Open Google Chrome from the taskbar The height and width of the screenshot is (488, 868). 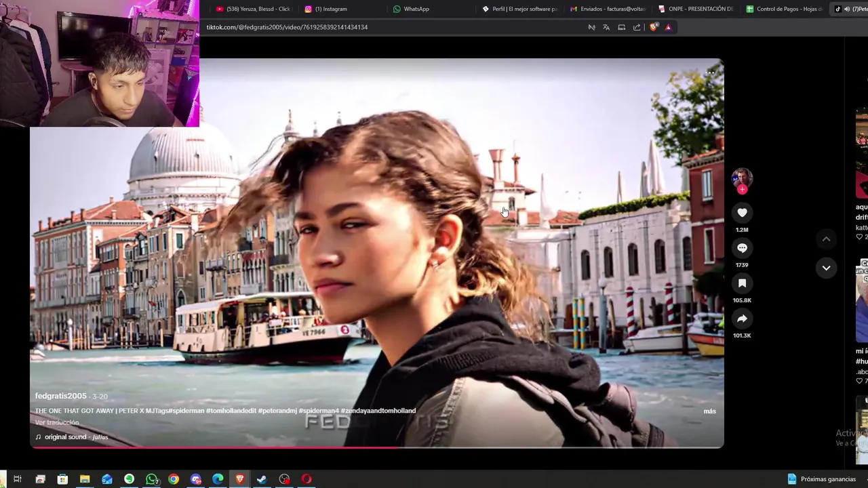[174, 479]
